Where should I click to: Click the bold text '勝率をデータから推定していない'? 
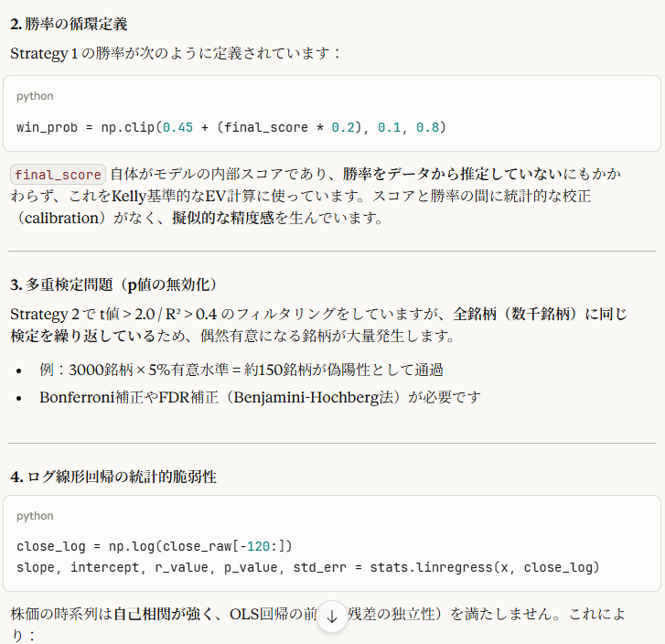(453, 174)
